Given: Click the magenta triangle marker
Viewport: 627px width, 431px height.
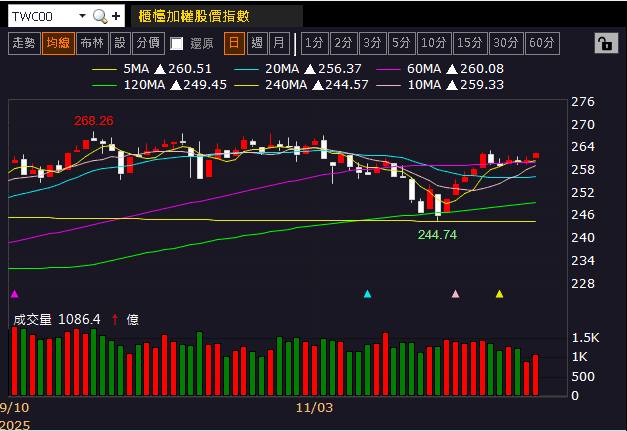Looking at the screenshot, I should pos(14,294).
